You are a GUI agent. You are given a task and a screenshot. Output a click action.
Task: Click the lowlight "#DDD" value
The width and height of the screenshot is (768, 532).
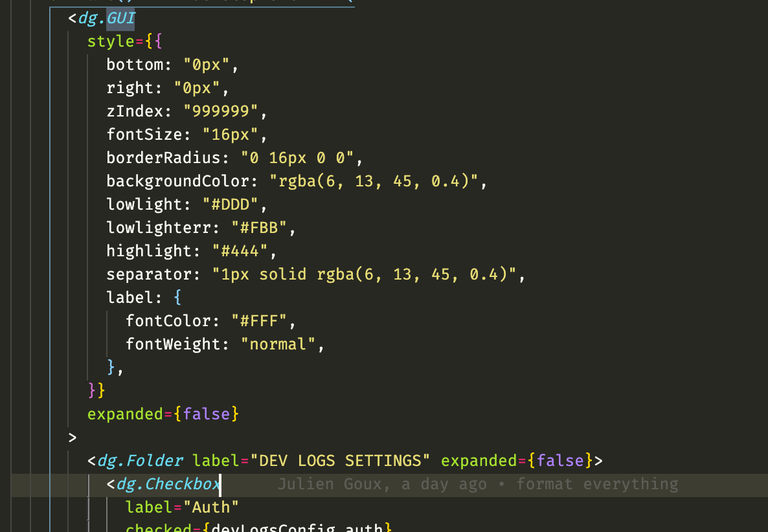pyautogui.click(x=230, y=204)
